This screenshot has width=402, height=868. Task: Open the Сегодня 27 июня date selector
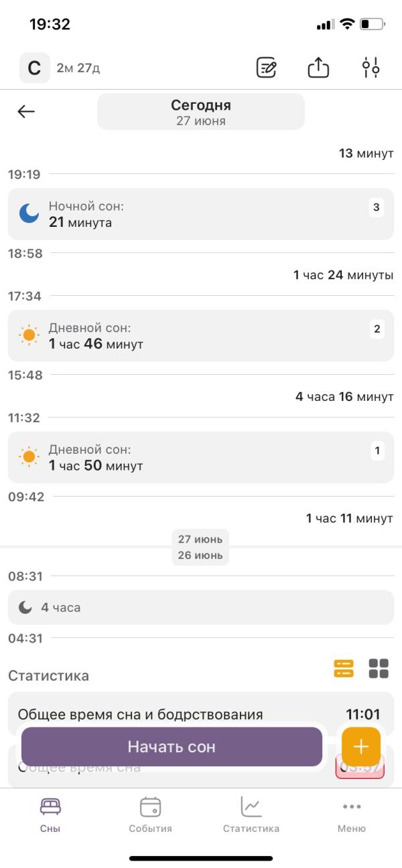[x=201, y=112]
